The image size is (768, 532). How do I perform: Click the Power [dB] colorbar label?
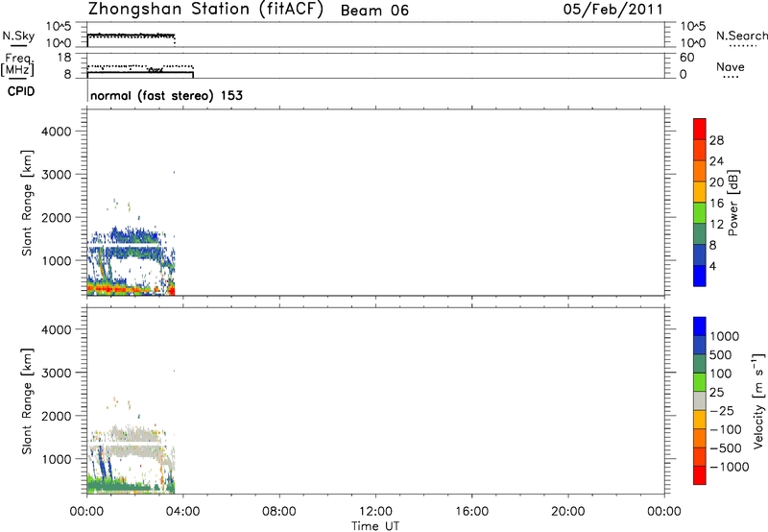point(733,203)
